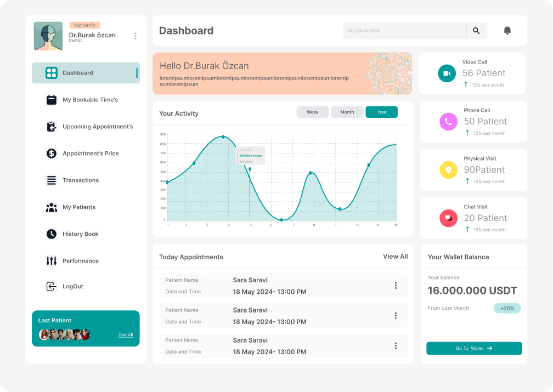
Task: Click the Chat Visit icon
Action: 448,218
